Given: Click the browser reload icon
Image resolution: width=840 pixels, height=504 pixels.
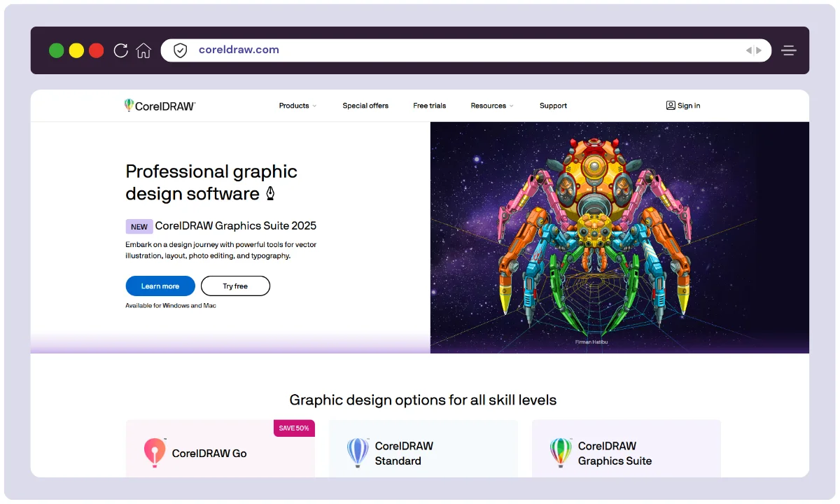Looking at the screenshot, I should click(120, 50).
